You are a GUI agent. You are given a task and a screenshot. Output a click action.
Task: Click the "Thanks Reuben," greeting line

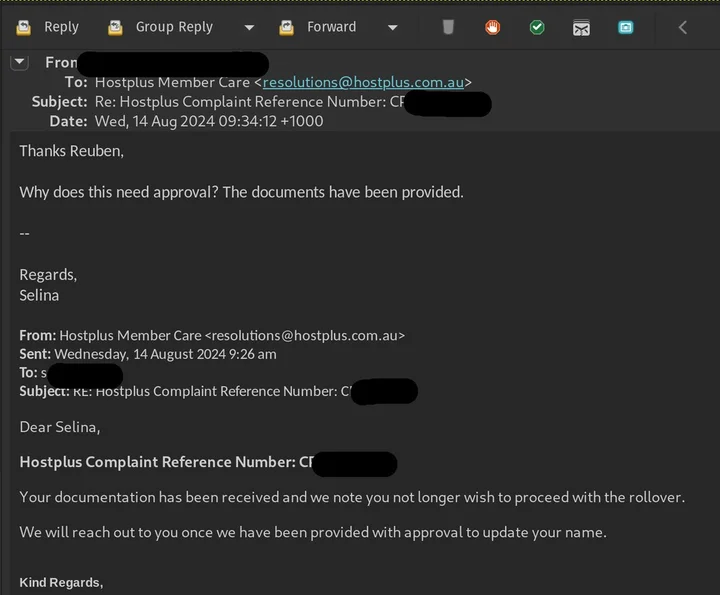pos(72,150)
